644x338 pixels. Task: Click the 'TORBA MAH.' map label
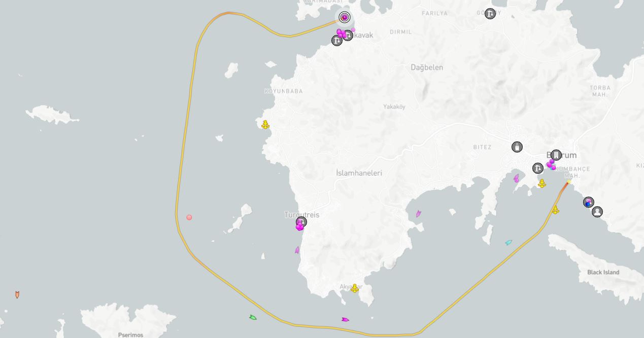pyautogui.click(x=600, y=91)
